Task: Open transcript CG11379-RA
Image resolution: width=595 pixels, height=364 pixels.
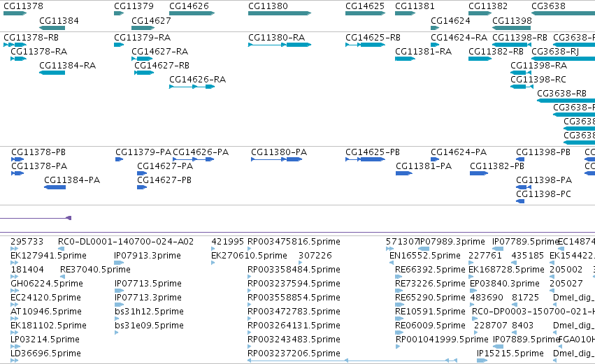Action: click(143, 38)
